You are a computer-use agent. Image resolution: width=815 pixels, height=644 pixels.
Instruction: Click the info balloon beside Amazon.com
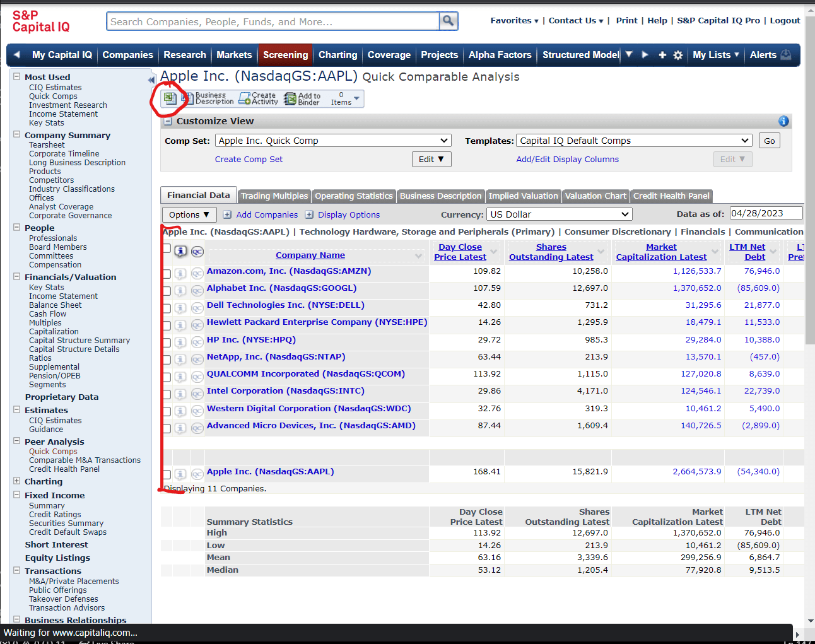[x=180, y=273]
